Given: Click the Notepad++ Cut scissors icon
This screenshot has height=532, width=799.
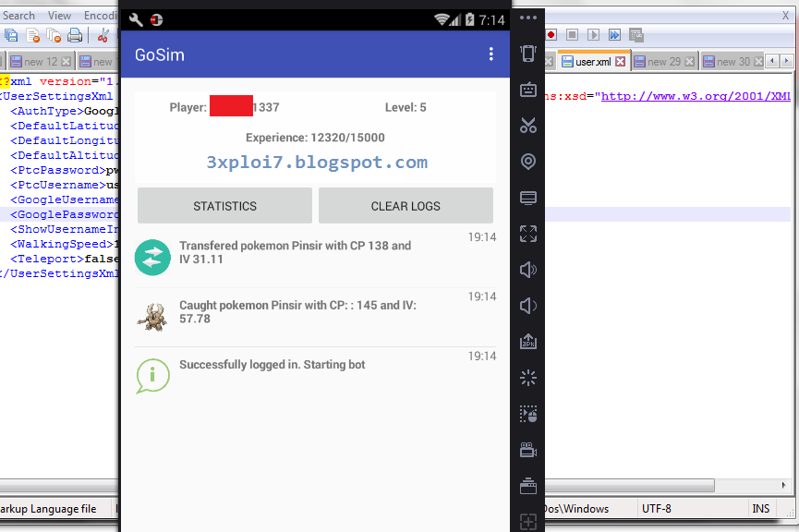Looking at the screenshot, I should pos(103,35).
